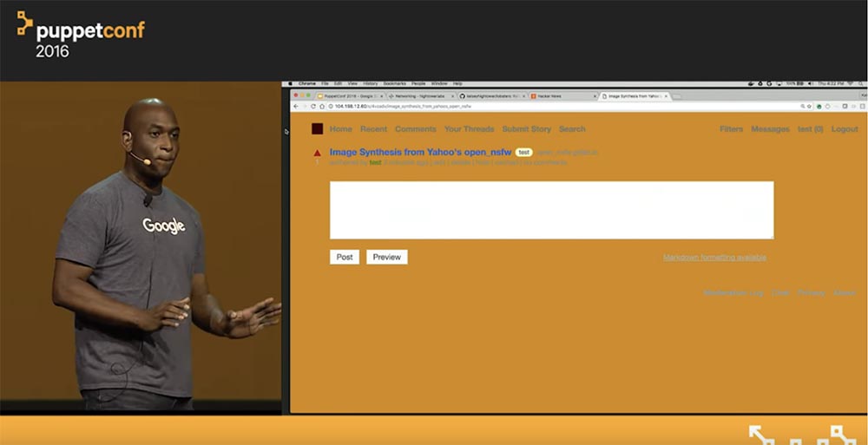Open the File menu
This screenshot has width=868, height=445.
325,83
